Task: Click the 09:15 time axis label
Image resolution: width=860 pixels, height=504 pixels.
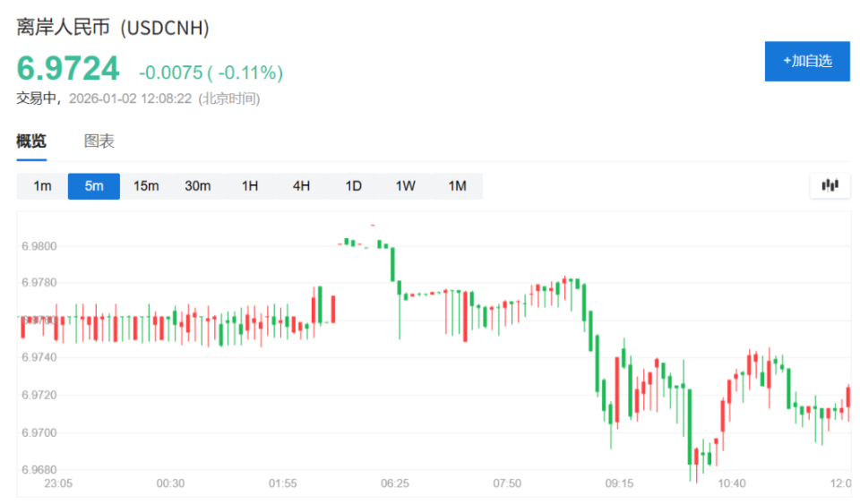Action: pos(620,483)
